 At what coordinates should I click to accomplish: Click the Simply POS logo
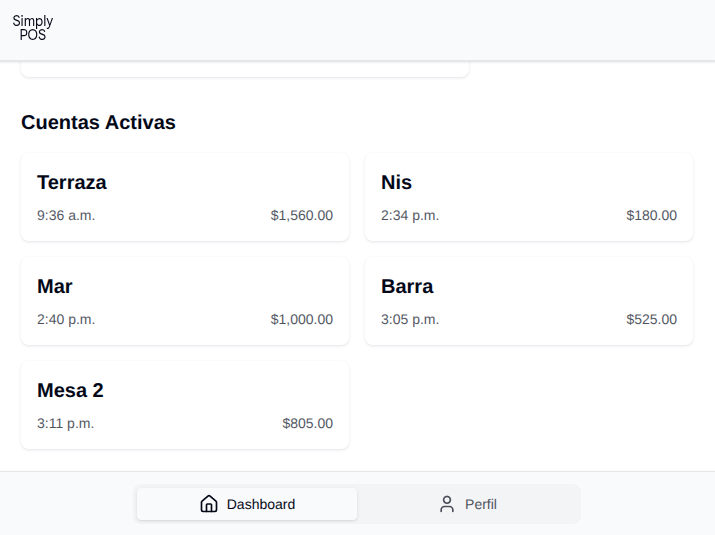click(33, 28)
